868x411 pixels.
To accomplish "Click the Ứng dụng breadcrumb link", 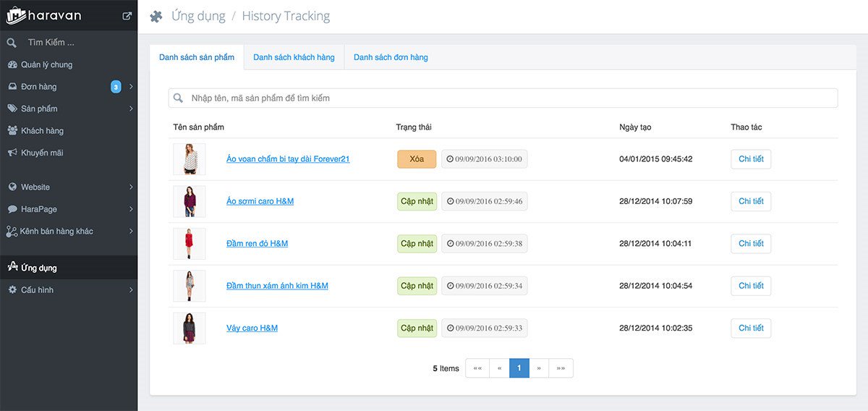I will pos(198,16).
